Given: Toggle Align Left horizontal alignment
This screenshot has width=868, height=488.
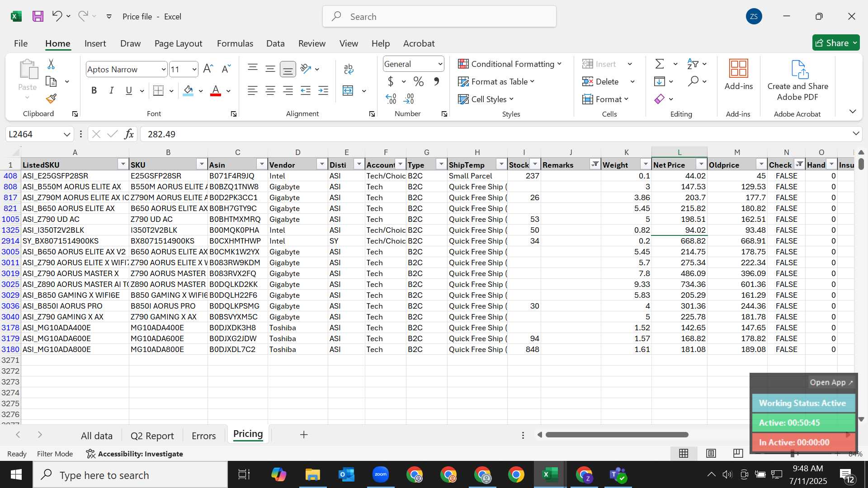Looking at the screenshot, I should pos(252,91).
